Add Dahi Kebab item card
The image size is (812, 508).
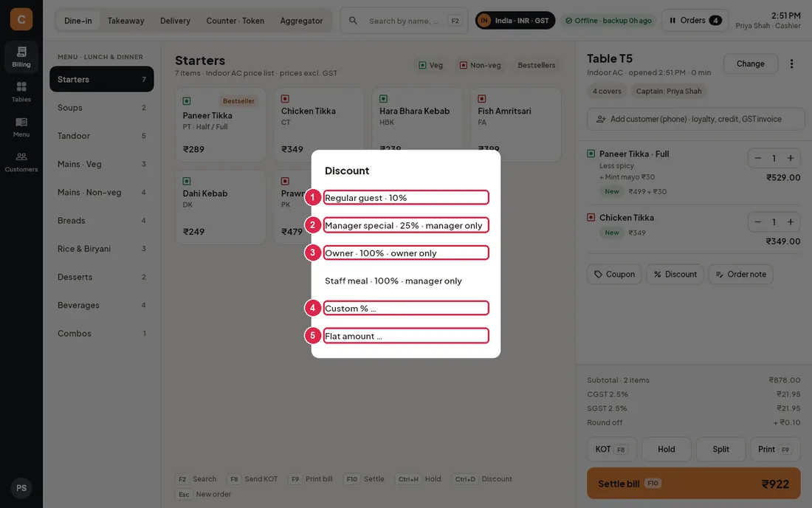click(220, 207)
